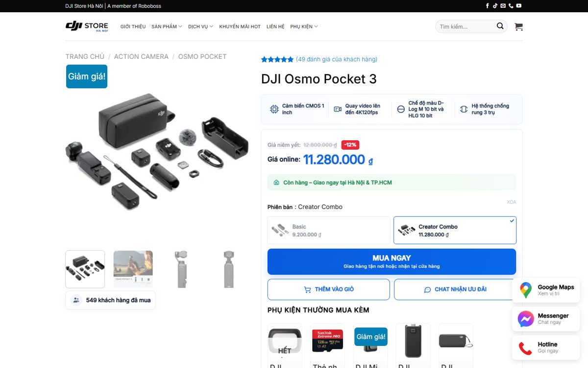This screenshot has height=368, width=588.
Task: Click the in-stock store icon in the green banner
Action: [276, 183]
